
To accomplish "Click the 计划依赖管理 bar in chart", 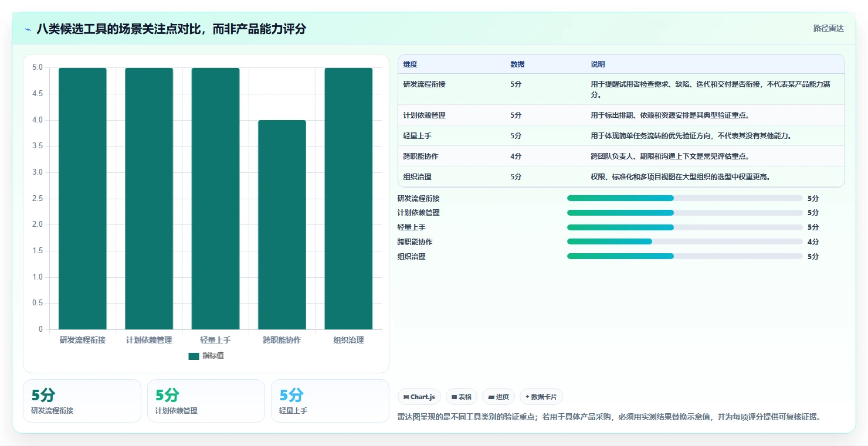I will pos(149,199).
